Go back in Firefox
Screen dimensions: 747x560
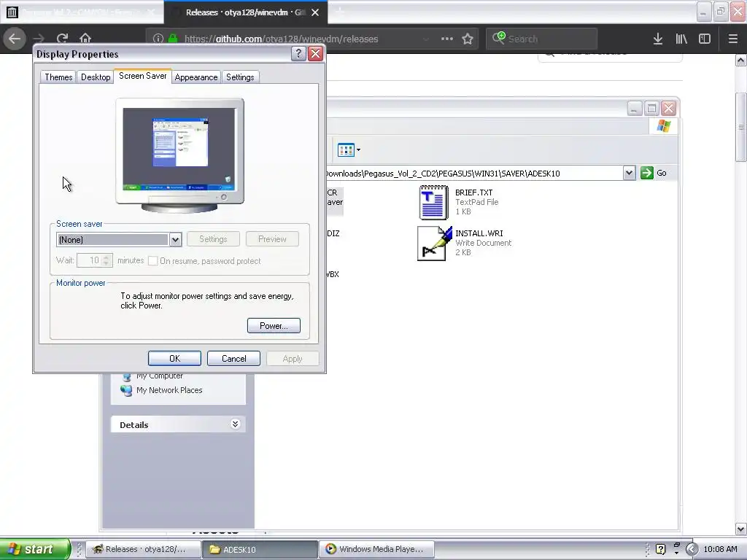click(15, 39)
